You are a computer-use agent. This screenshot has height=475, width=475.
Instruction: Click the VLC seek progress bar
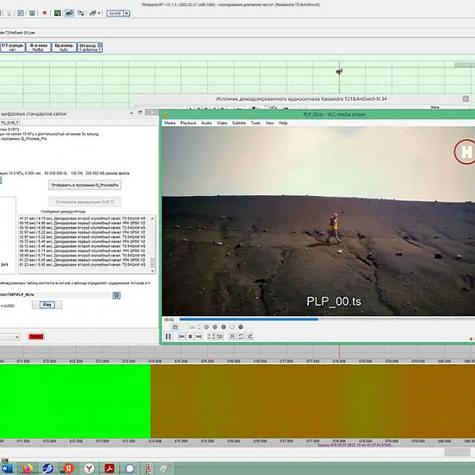[327, 319]
